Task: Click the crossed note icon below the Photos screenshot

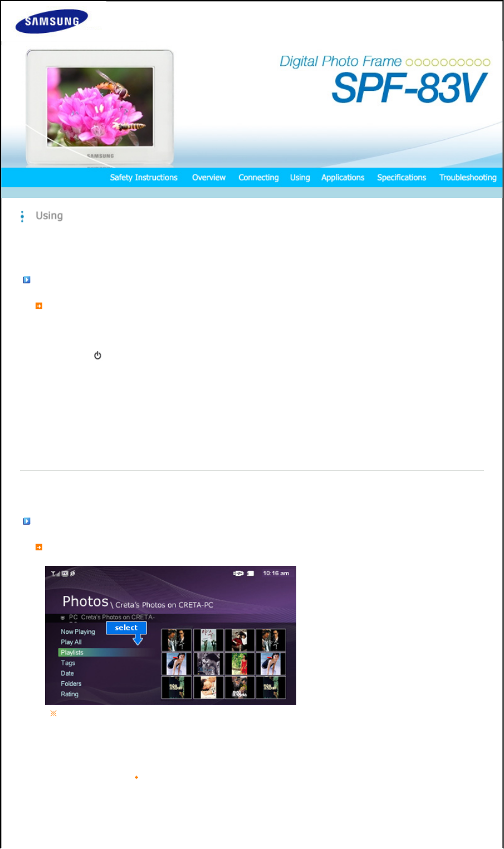Action: [x=53, y=713]
